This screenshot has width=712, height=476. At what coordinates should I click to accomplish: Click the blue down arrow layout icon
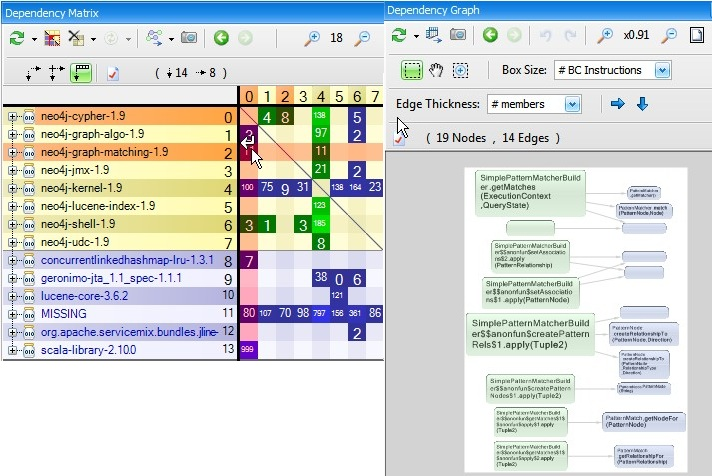coord(642,104)
